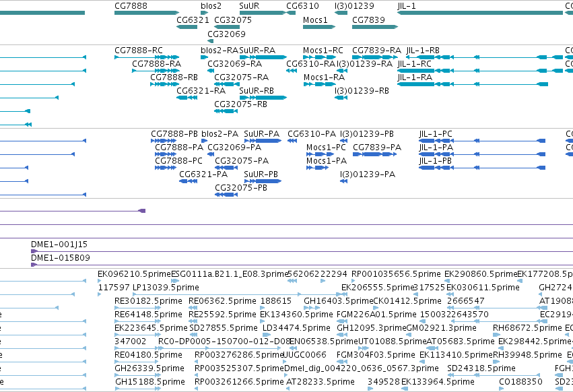
Task: Select the CG6310 gene label
Action: click(x=302, y=6)
